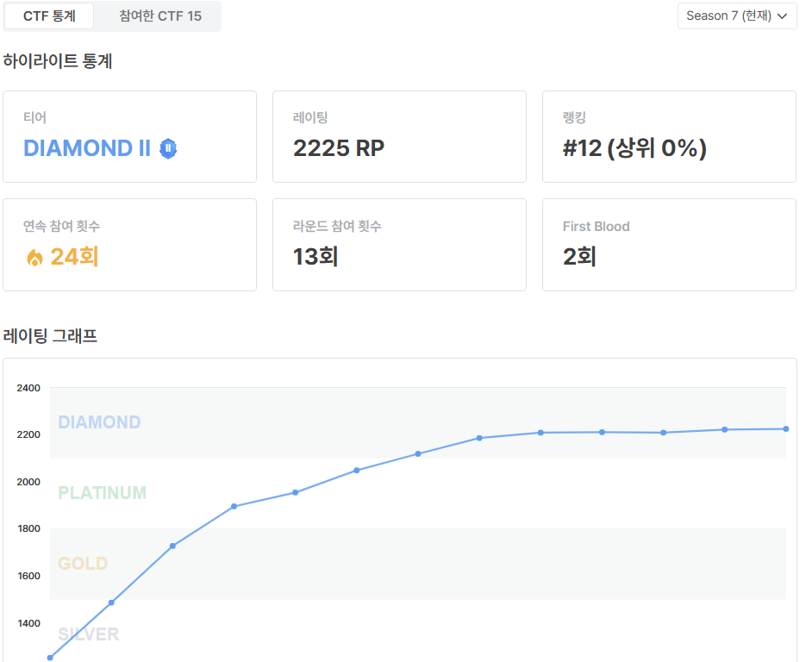Click the orange flame streak icon
Viewport: 812px width, 662px height.
coord(34,258)
